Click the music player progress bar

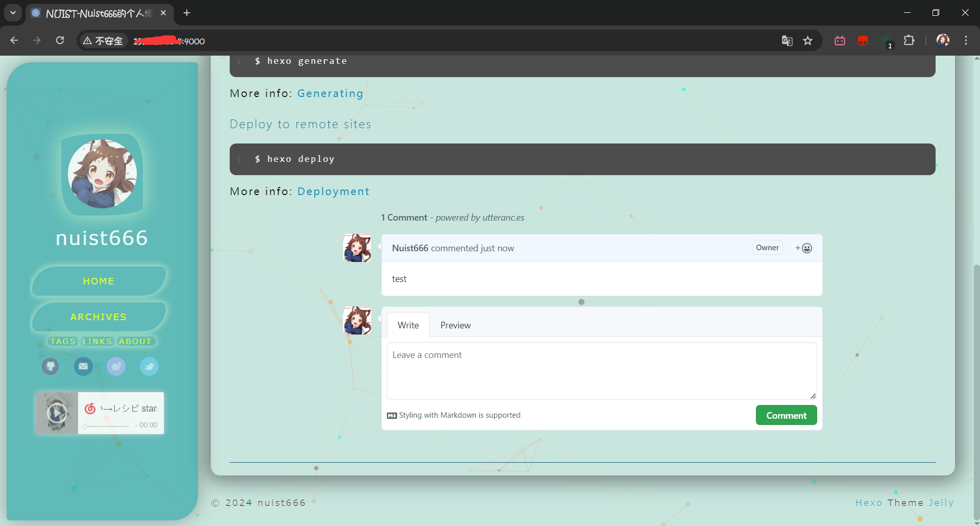107,425
